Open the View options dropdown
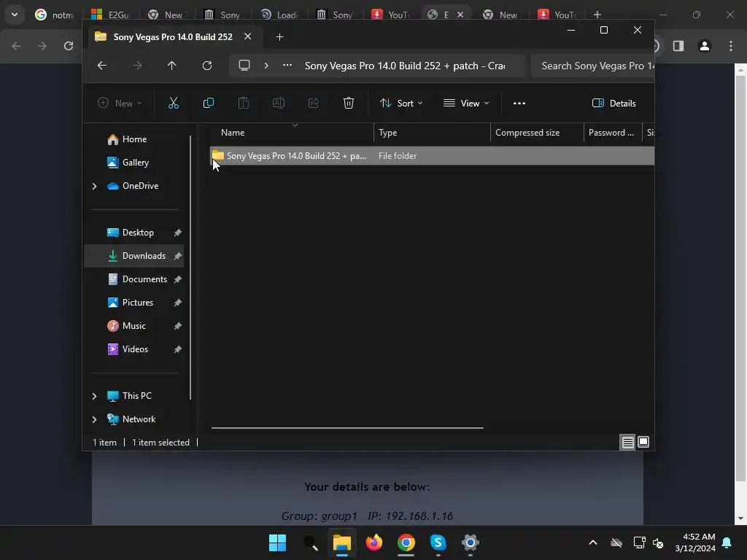Screen dimensions: 747x560 coord(466,103)
